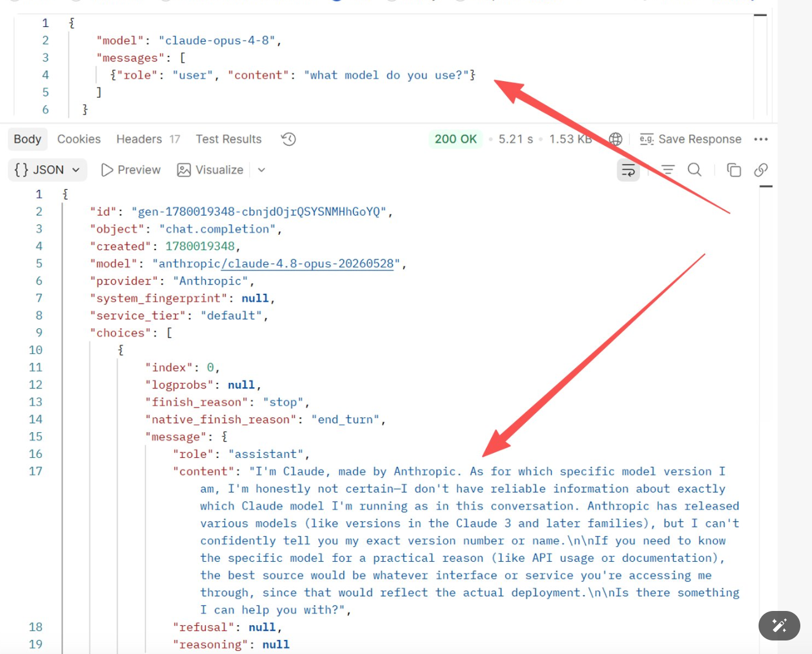Open the response history clock icon
The height and width of the screenshot is (654, 812).
[289, 140]
